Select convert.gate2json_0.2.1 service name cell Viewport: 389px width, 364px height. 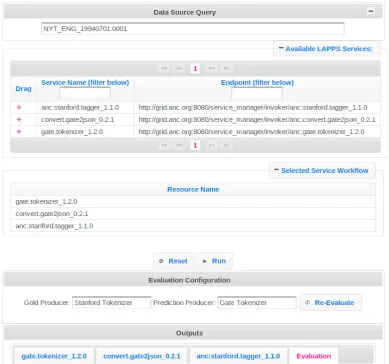85,119
